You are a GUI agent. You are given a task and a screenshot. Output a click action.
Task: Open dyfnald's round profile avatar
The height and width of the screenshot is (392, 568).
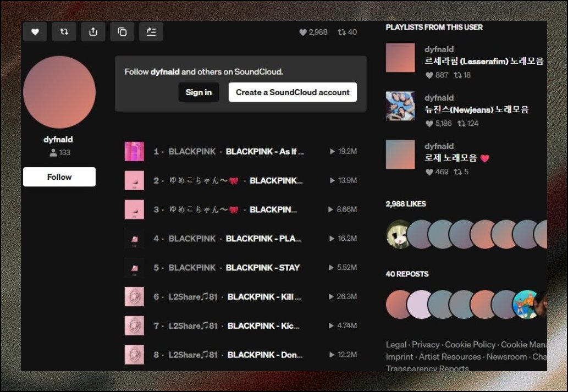point(59,92)
